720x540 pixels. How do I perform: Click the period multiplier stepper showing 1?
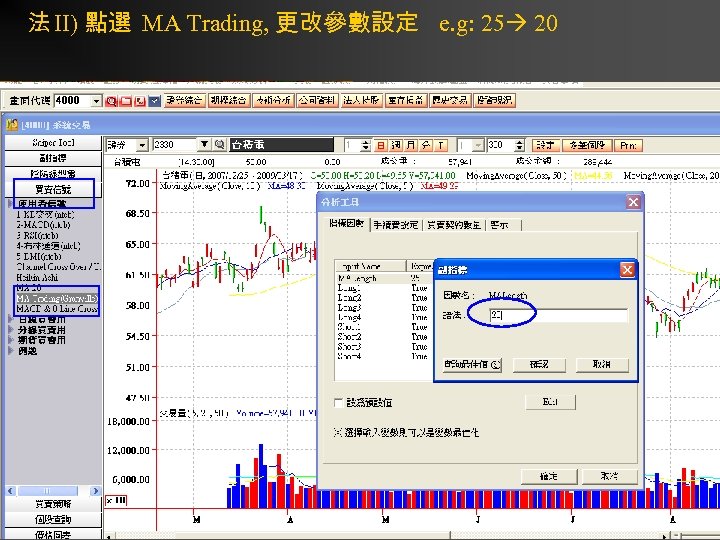click(x=365, y=146)
